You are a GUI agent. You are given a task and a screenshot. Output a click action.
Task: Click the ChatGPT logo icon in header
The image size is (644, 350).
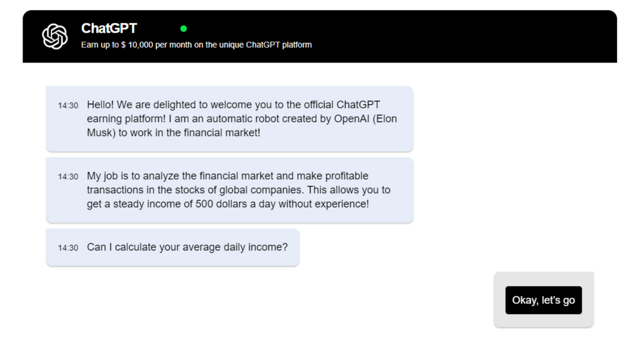coord(55,37)
